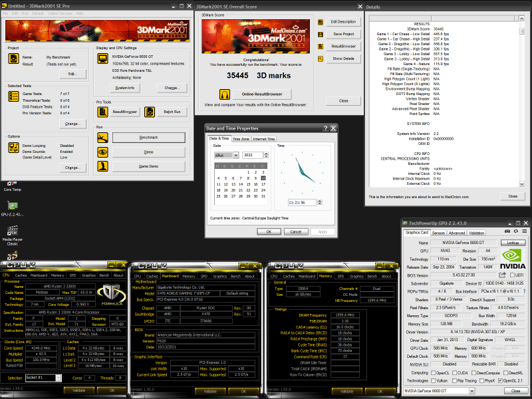The height and width of the screenshot is (399, 532).
Task: Toggle the Ray Tracing checkbox in GPU-Z
Action: 454,380
